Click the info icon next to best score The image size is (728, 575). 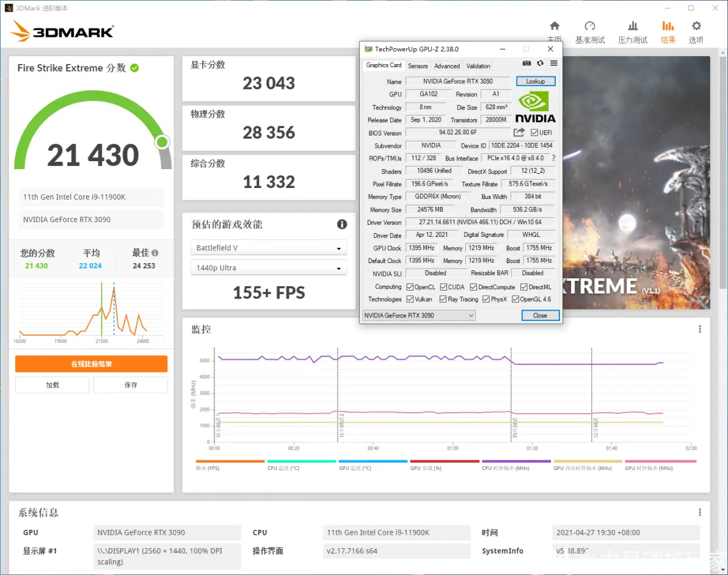point(155,253)
